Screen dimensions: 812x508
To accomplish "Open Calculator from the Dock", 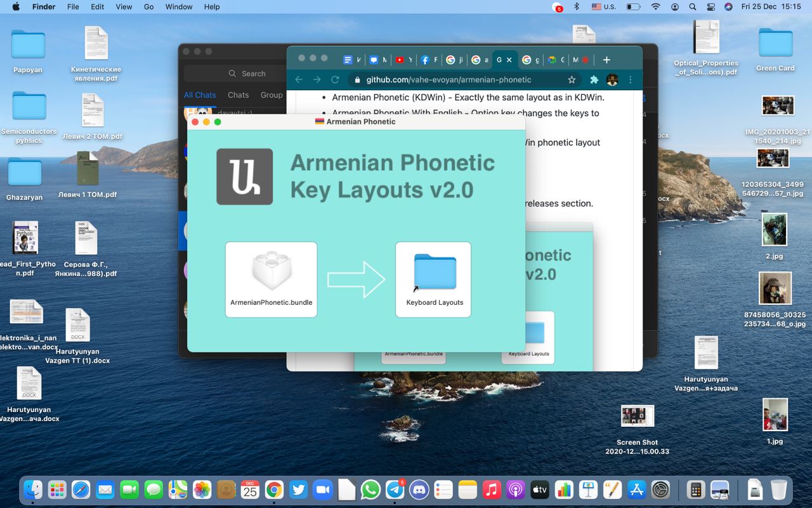I will [x=696, y=490].
